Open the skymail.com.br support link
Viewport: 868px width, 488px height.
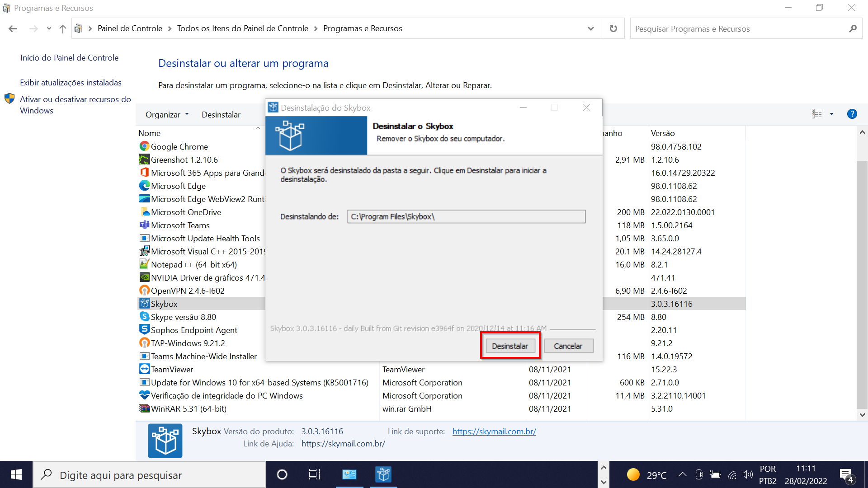[x=494, y=431]
